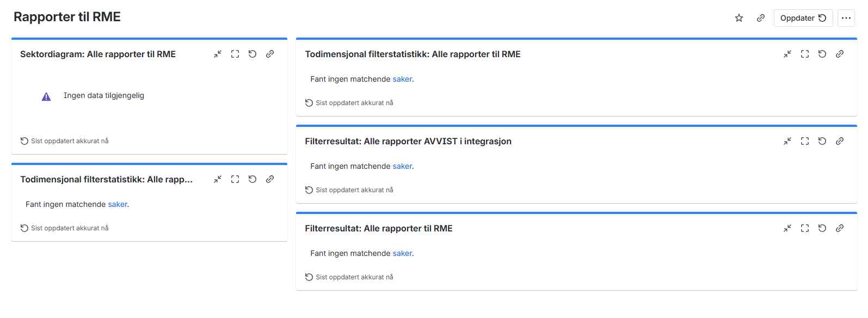Screen dimensions: 868x318
Task: Refresh the left Todimensjonal filterstatistikk gadget
Action: [x=253, y=179]
